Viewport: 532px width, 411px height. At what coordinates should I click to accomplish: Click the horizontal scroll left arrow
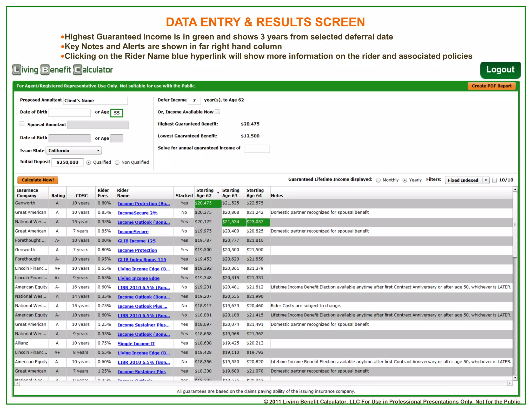(17, 383)
